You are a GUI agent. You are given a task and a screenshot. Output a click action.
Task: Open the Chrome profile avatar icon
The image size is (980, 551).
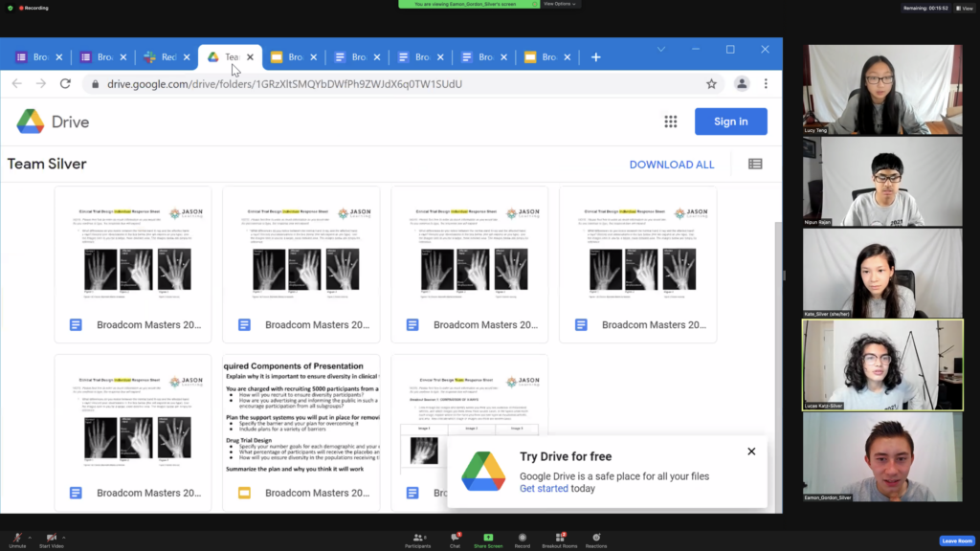pyautogui.click(x=742, y=84)
